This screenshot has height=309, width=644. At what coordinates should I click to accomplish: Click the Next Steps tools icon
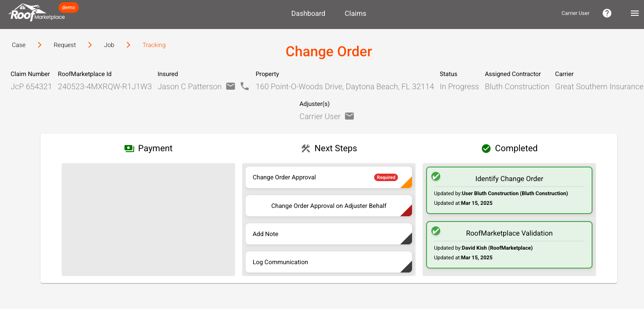(x=305, y=149)
